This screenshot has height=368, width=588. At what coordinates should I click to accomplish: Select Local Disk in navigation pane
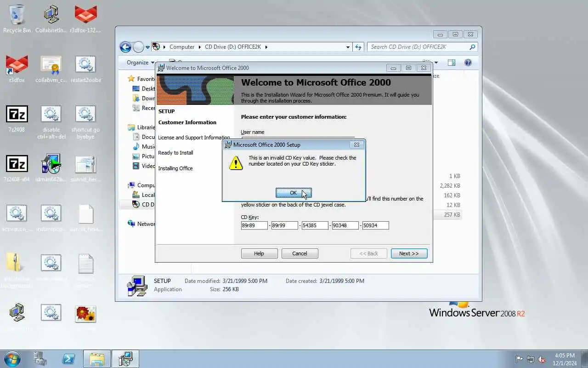(x=144, y=195)
